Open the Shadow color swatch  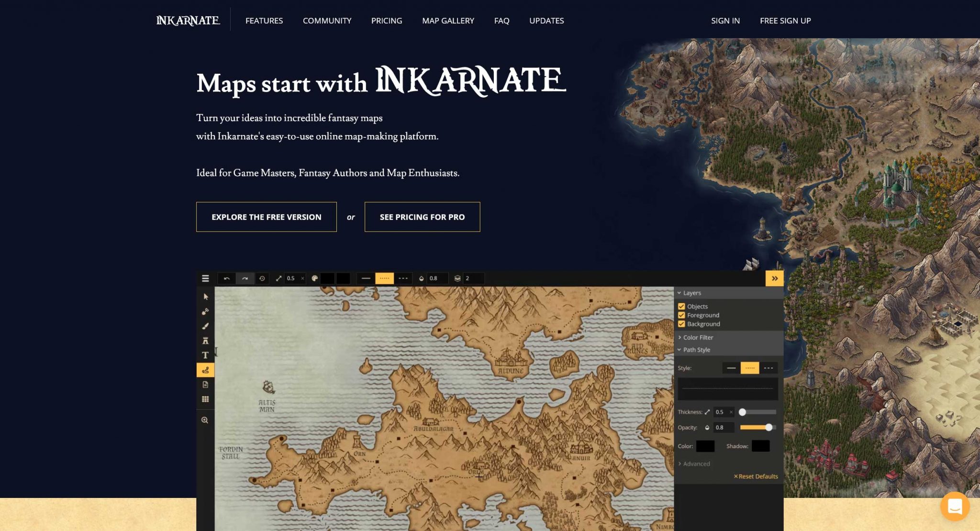[760, 446]
